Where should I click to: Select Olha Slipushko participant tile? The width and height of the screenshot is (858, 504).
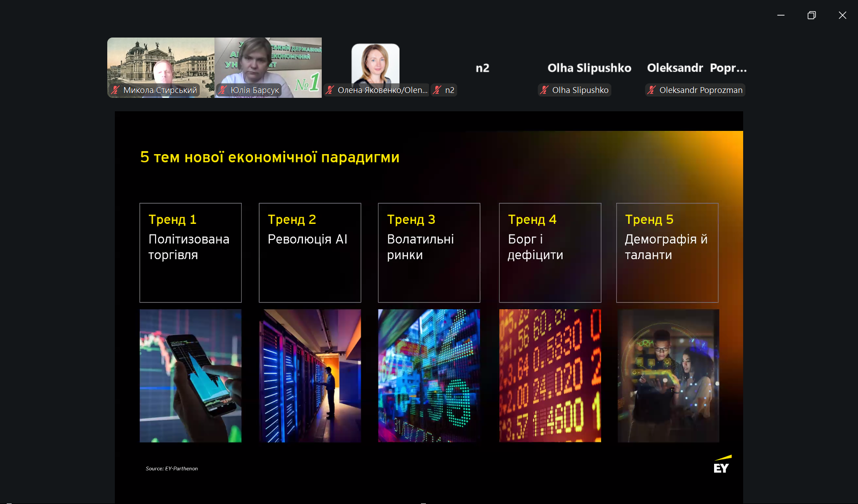589,68
